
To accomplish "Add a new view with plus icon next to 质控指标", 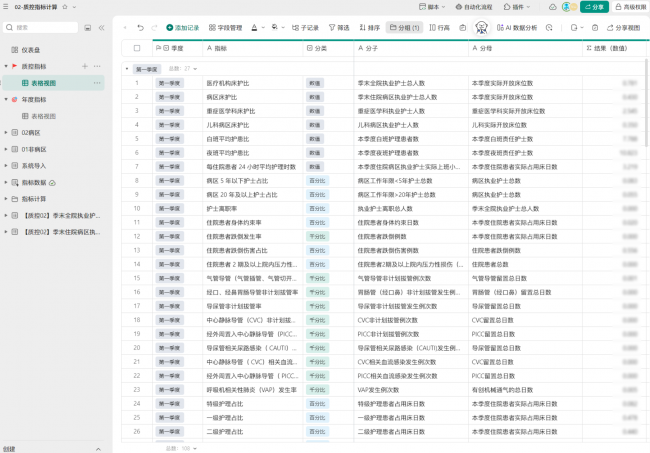I will tap(83, 65).
